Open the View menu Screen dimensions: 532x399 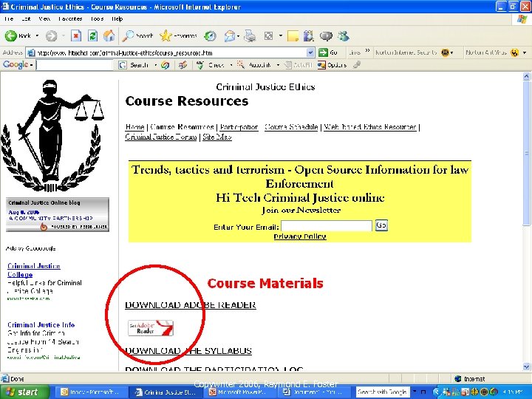(44, 19)
